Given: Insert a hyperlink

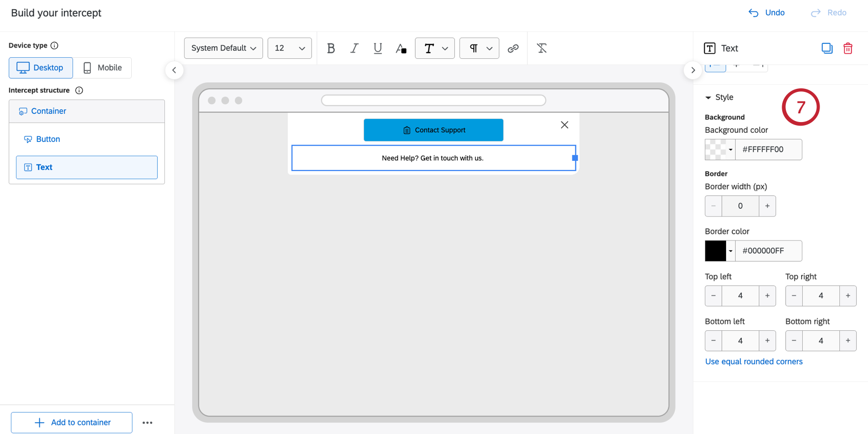Looking at the screenshot, I should point(513,48).
